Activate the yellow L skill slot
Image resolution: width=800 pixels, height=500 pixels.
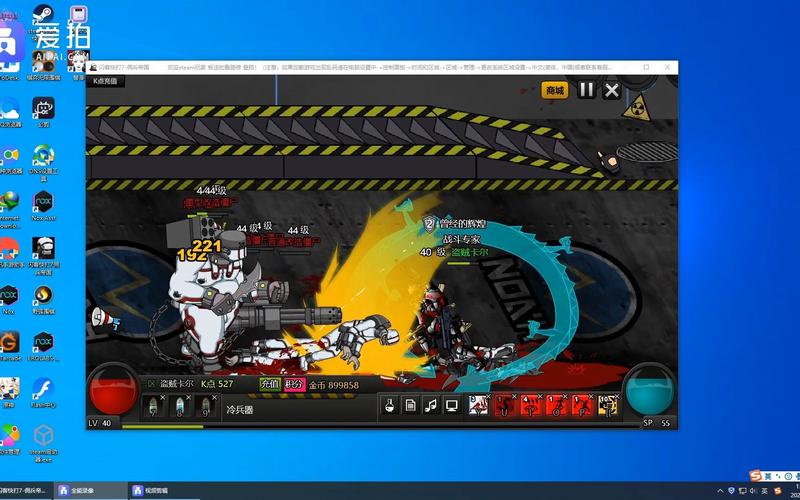click(608, 405)
